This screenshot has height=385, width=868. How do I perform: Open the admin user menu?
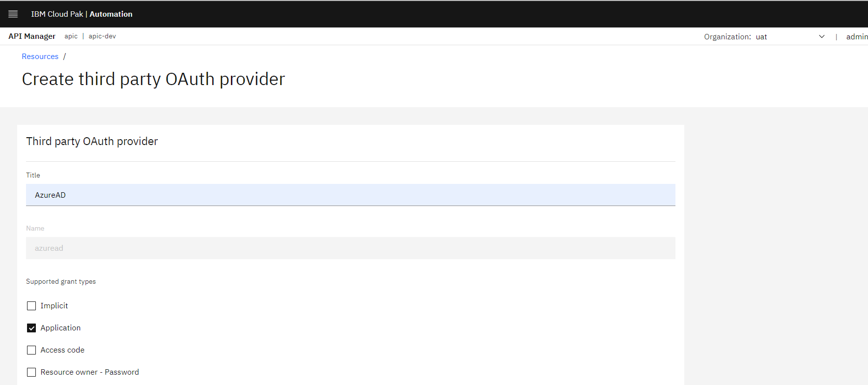pos(856,37)
